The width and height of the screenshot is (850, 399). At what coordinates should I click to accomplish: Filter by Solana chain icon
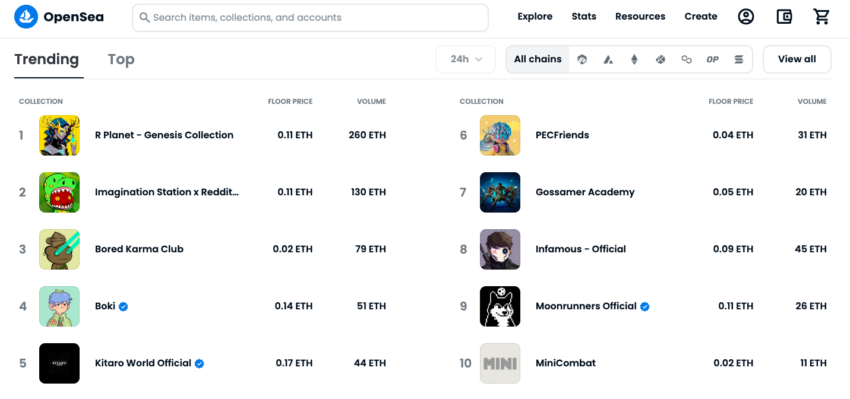(x=739, y=60)
